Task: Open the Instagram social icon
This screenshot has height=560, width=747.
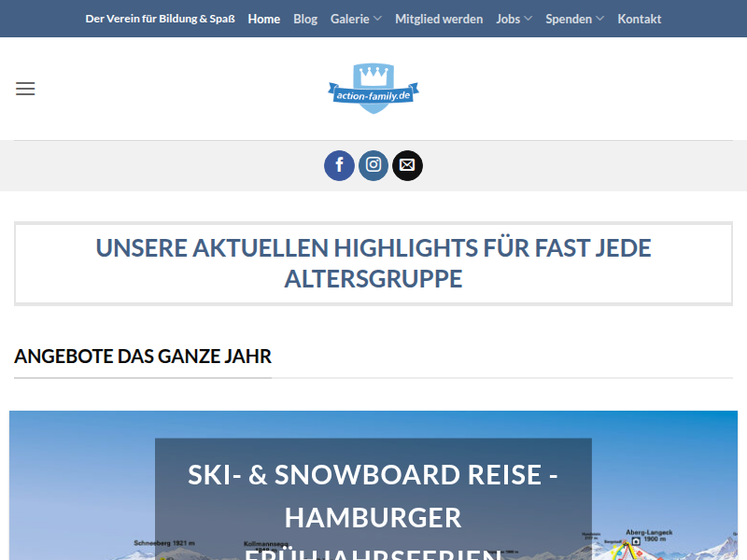Action: [373, 166]
